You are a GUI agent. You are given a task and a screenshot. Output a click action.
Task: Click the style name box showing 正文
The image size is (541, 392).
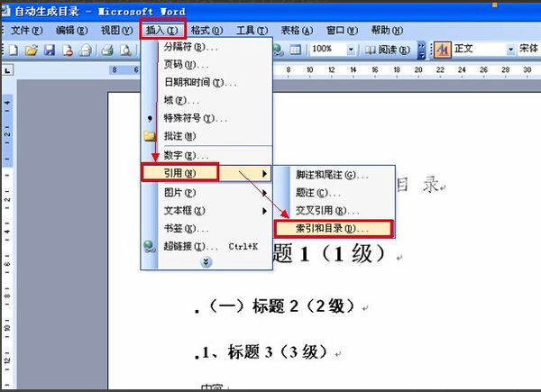(479, 50)
